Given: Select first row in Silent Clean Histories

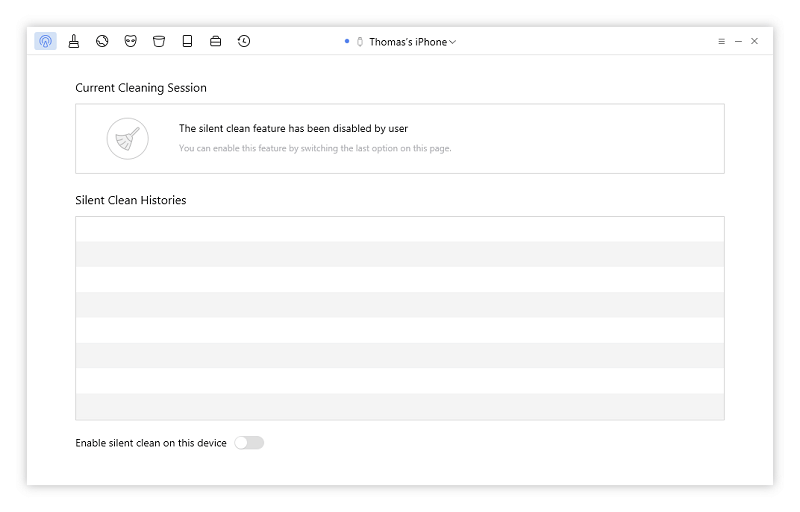Looking at the screenshot, I should click(x=400, y=229).
